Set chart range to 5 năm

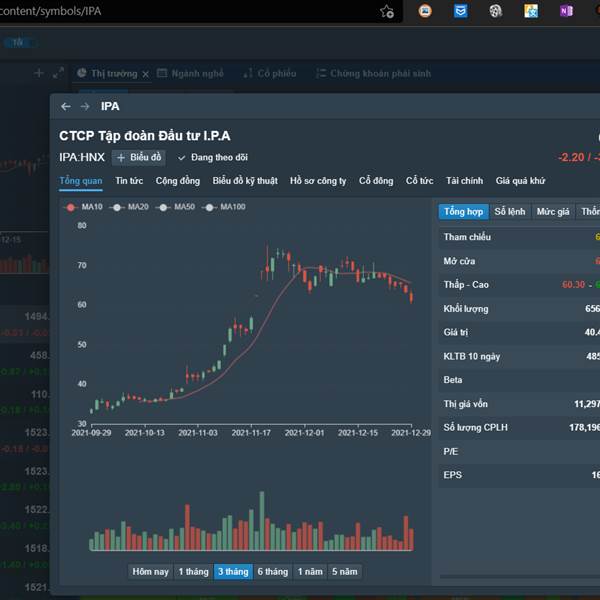click(344, 572)
